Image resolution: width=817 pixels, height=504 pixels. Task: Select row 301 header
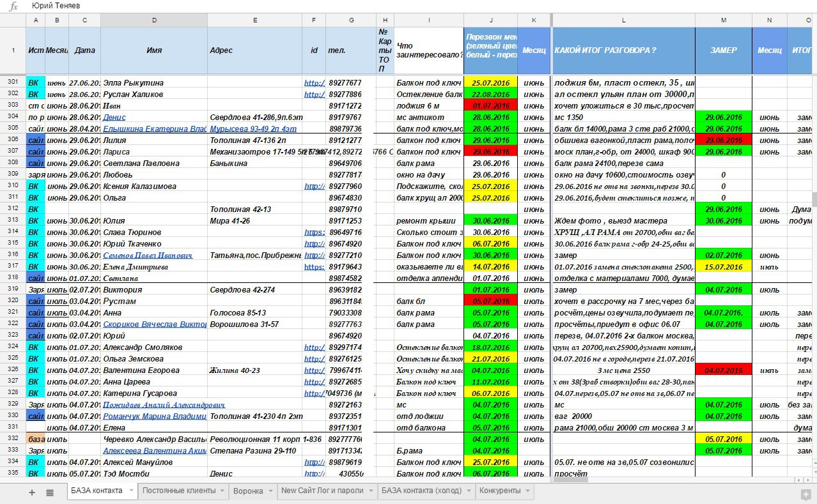pos(13,83)
